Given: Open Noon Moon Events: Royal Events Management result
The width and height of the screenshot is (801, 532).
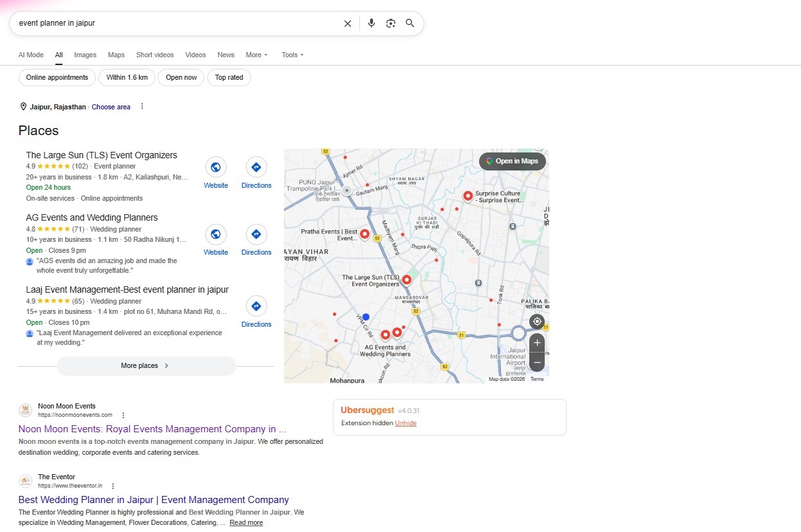Looking at the screenshot, I should pos(153,429).
